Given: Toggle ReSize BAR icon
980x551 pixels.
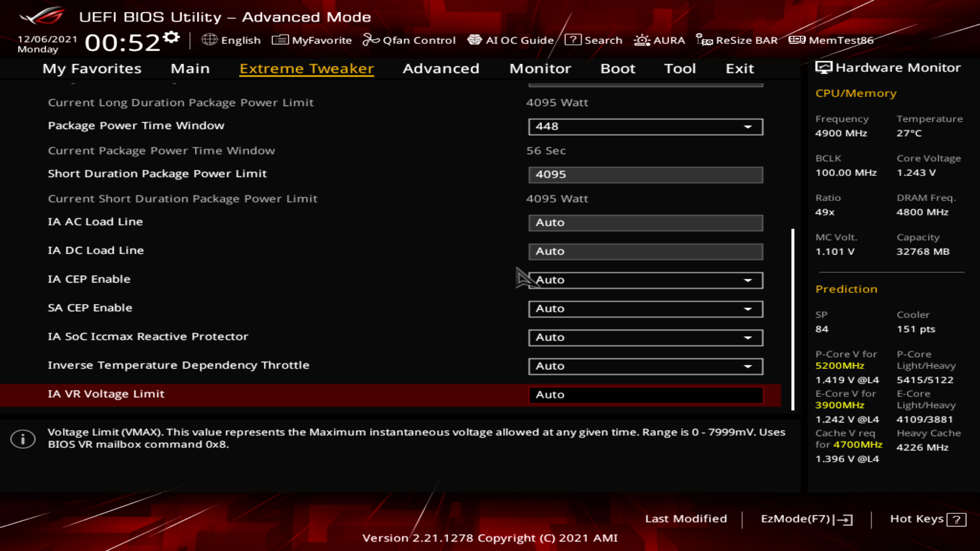Looking at the screenshot, I should [x=704, y=40].
